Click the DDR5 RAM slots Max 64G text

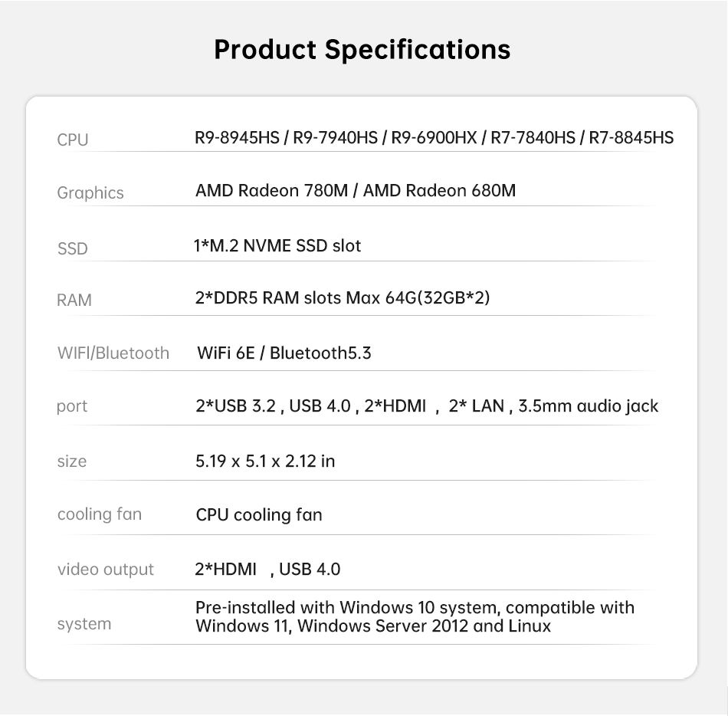343,297
